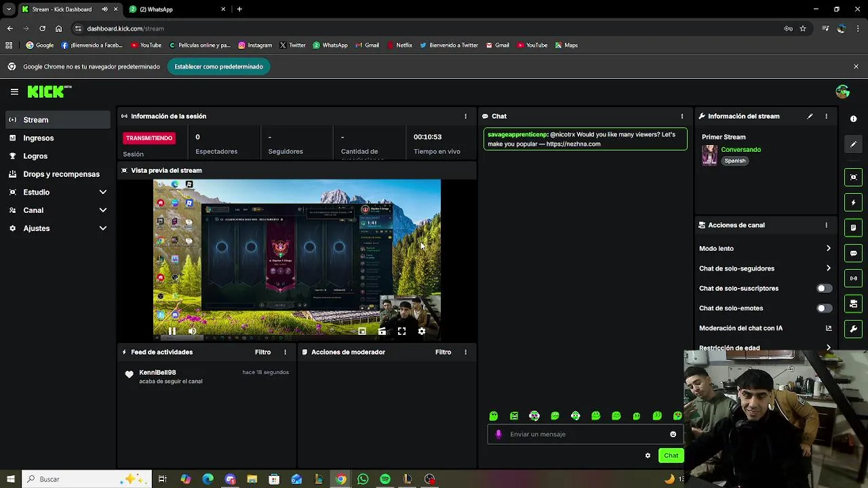Open the YouTube bookmark after Facebook
The image size is (868, 488).
[146, 45]
